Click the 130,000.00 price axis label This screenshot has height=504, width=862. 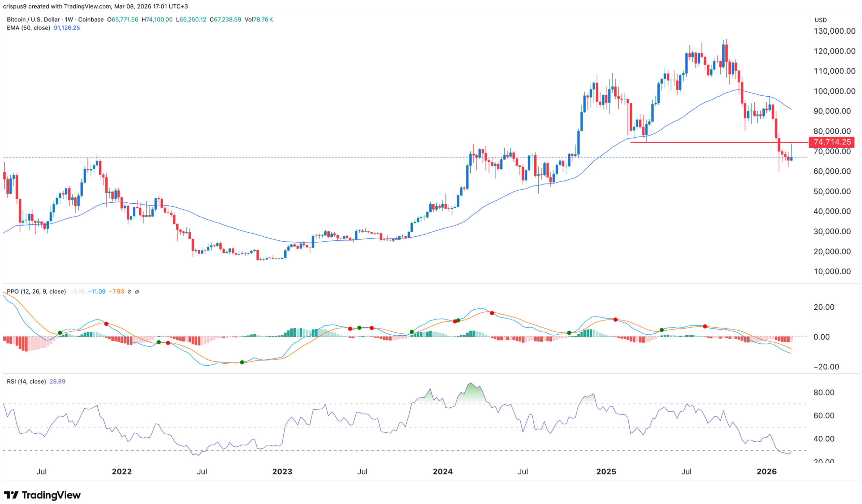835,31
